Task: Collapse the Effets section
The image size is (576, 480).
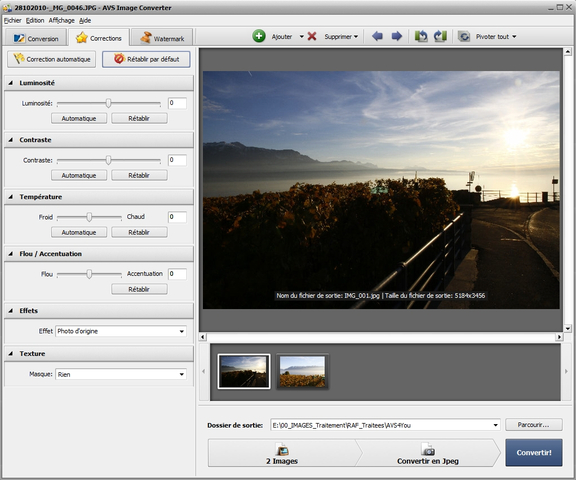Action: pos(11,311)
